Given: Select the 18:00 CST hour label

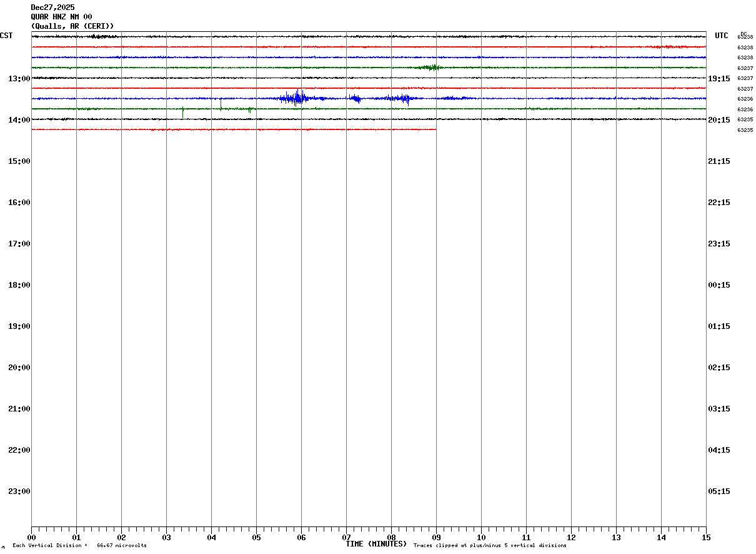Looking at the screenshot, I should tap(19, 285).
